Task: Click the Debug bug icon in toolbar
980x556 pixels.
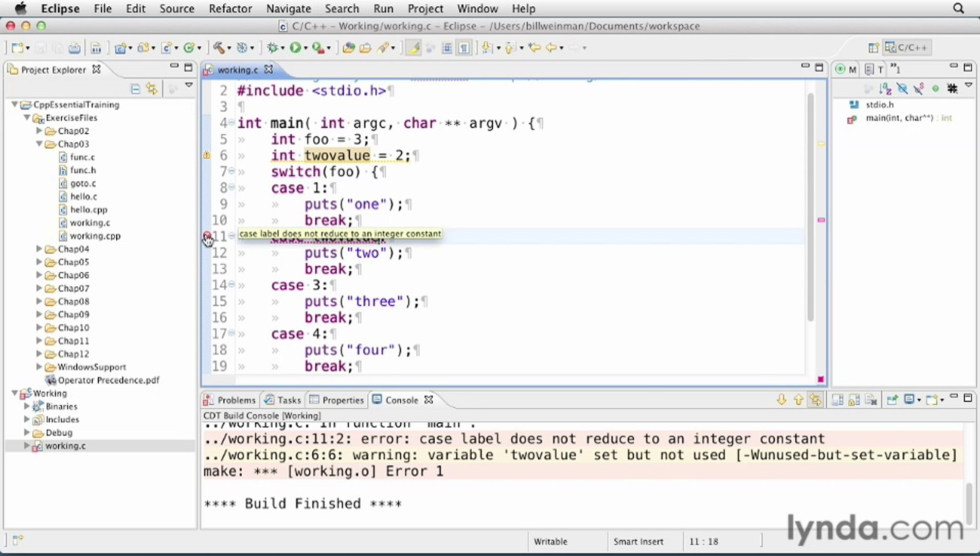Action: (272, 48)
